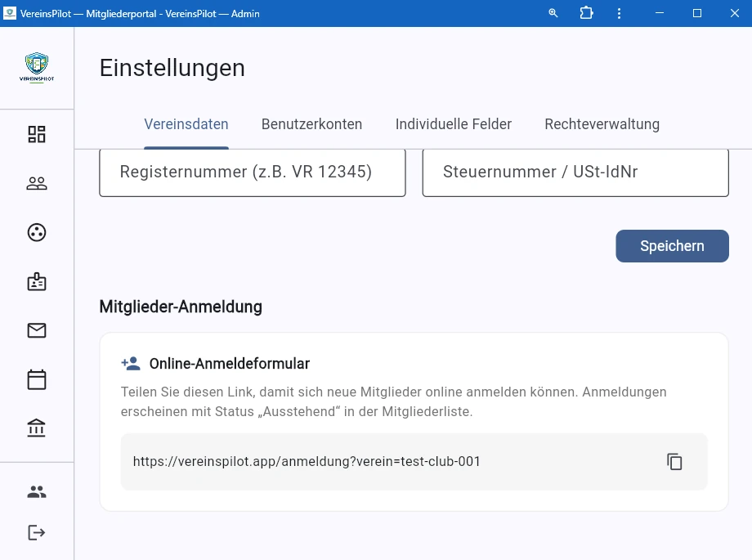Click the zoom magnifier icon in titlebar

point(553,13)
